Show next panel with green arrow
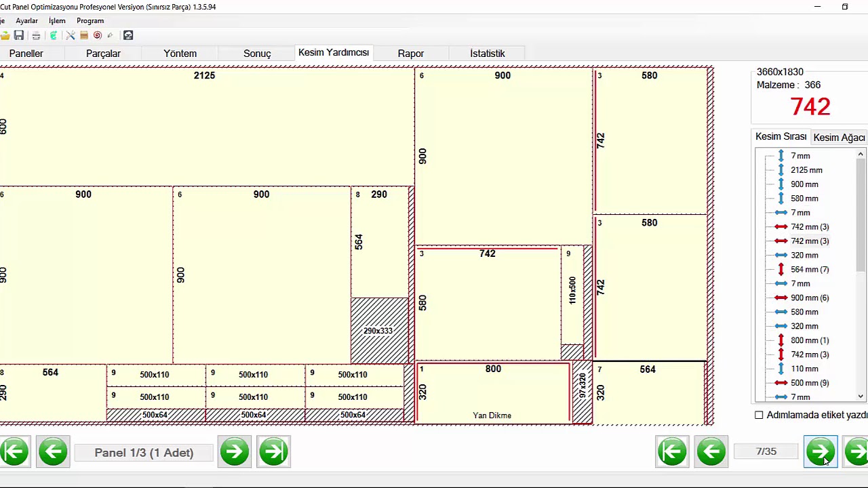868x488 pixels. (x=235, y=451)
